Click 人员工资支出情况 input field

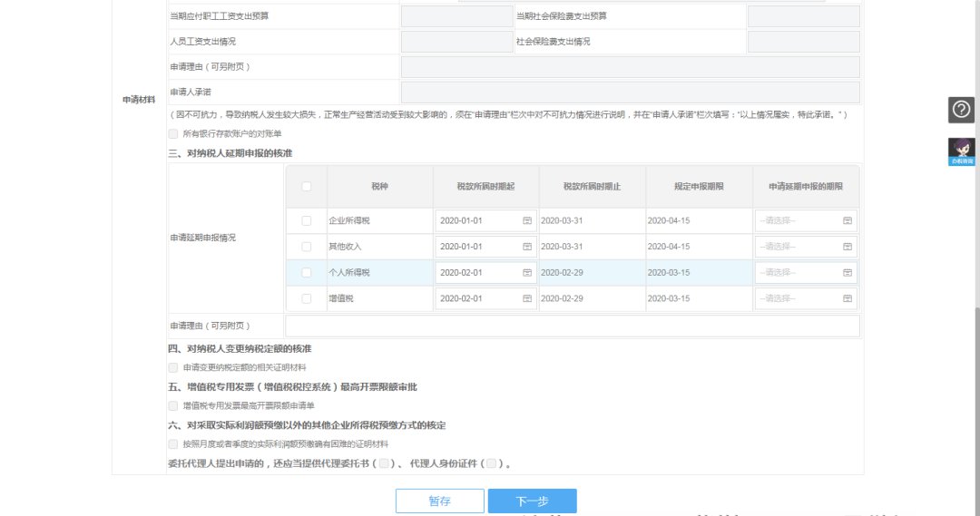pos(456,42)
